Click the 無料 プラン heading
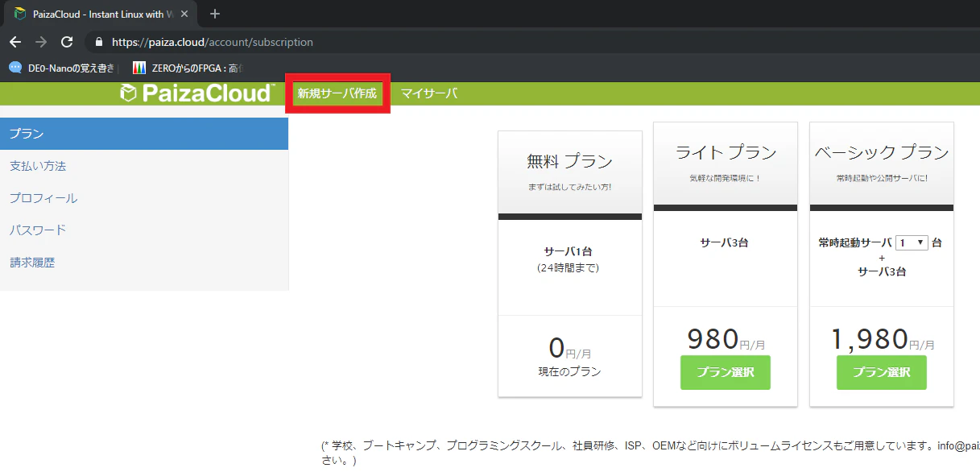Screen dimensions: 980x472 click(569, 161)
